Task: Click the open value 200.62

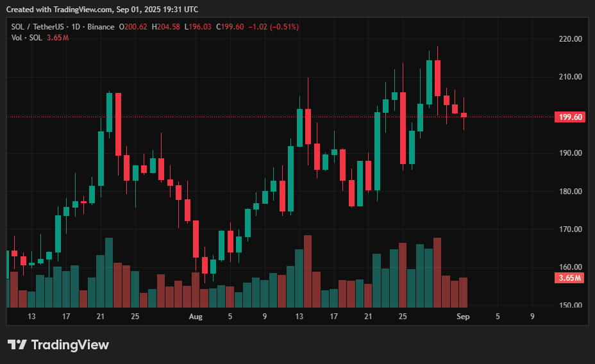Action: click(135, 27)
